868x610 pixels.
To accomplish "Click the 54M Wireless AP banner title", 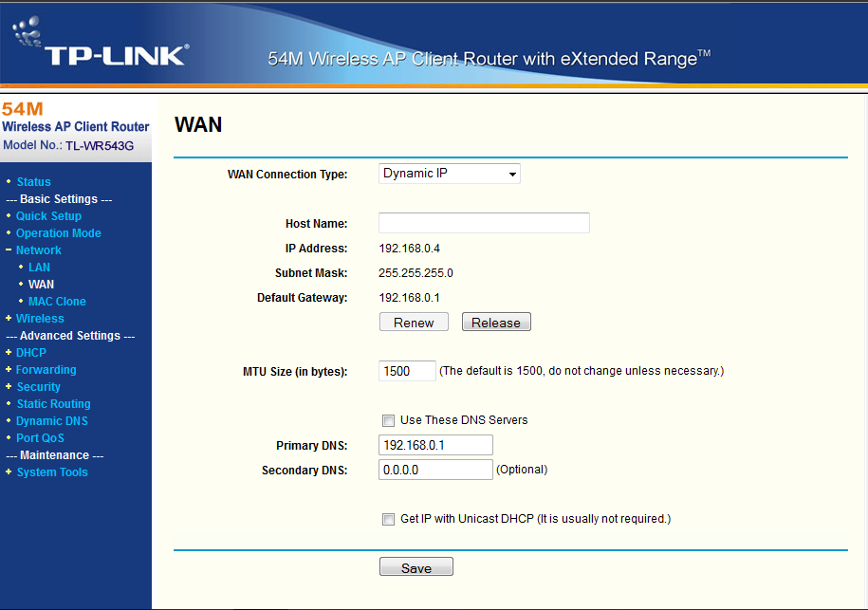I will (489, 59).
